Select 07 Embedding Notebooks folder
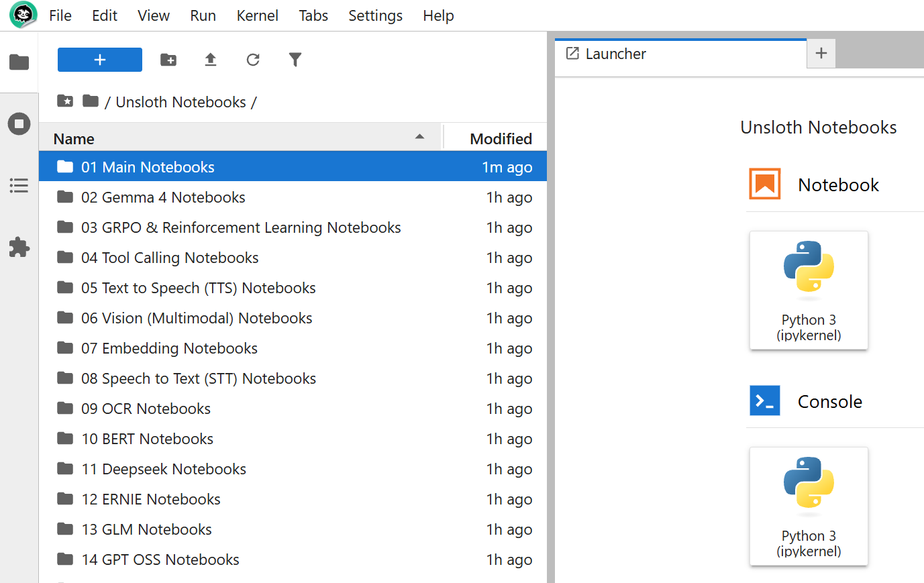 (293, 348)
